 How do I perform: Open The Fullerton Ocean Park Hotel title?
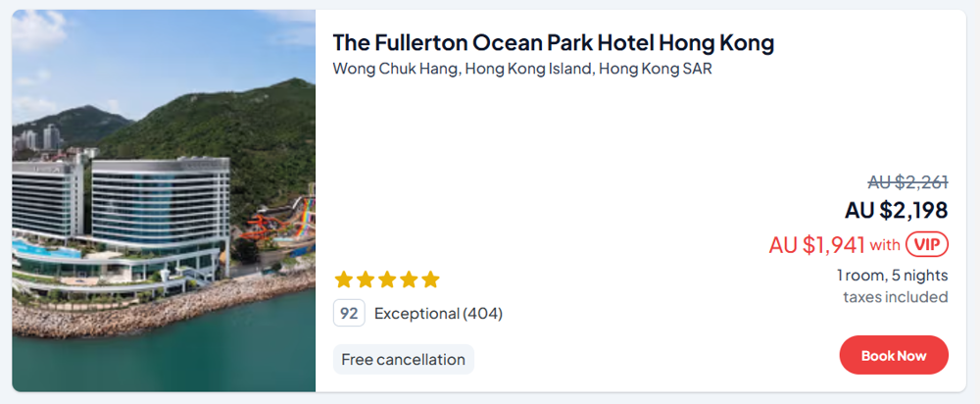553,43
